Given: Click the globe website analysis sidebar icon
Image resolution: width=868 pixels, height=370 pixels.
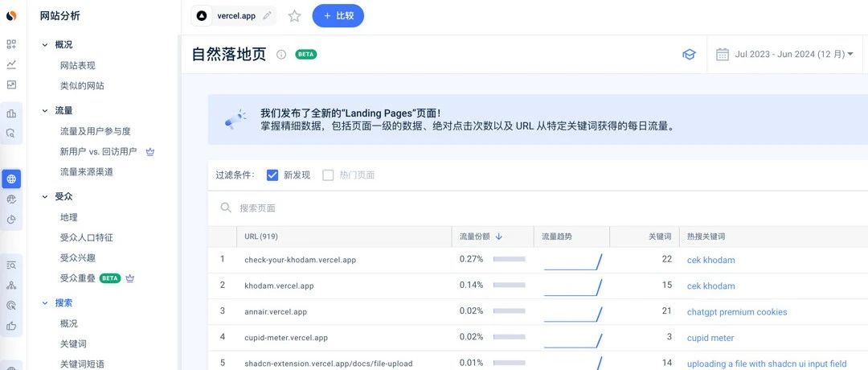Looking at the screenshot, I should (x=11, y=179).
